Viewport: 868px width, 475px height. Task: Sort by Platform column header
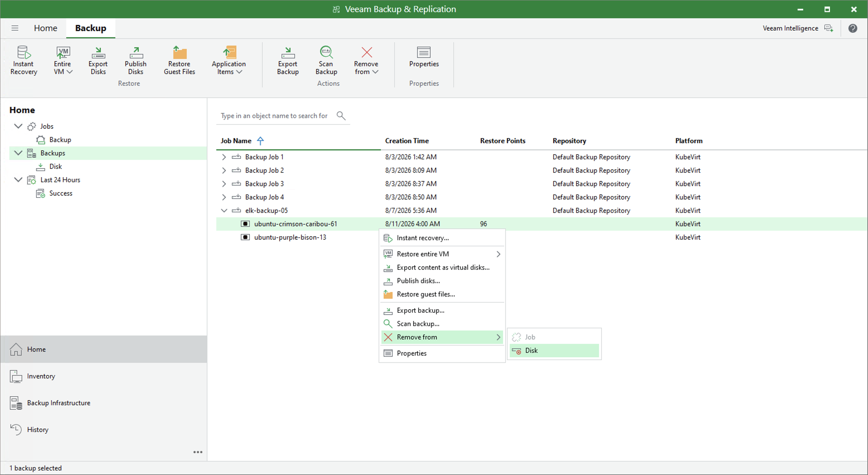(689, 141)
